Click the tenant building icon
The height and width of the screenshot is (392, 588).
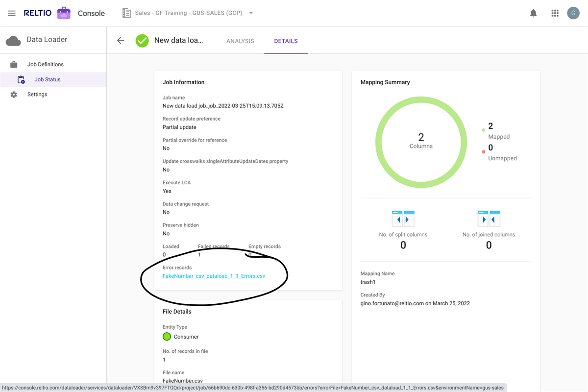126,13
